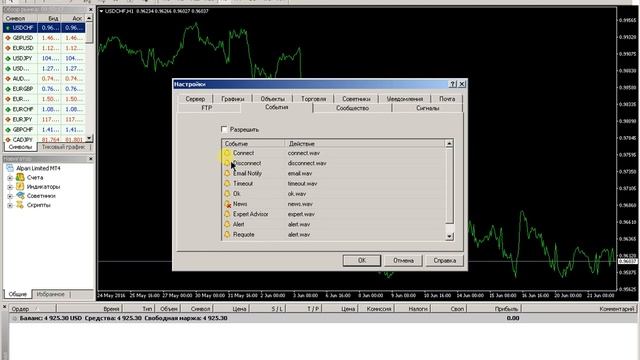
Task: Switch to the Графики tab
Action: 233,99
